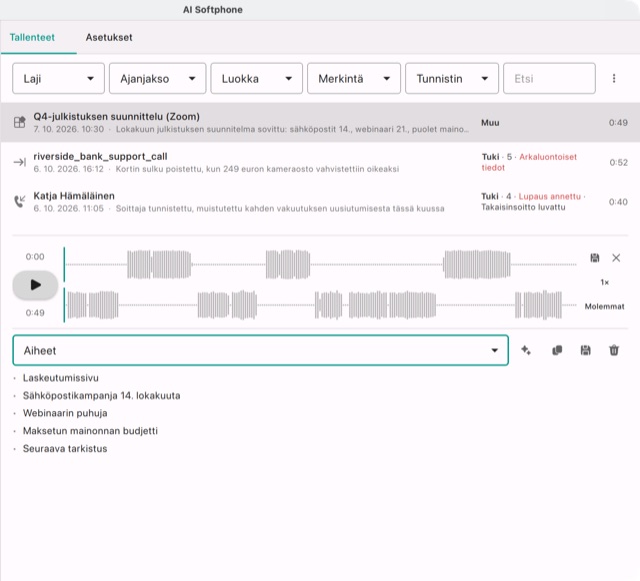Image resolution: width=640 pixels, height=581 pixels.
Task: Click the Etsi search field
Action: click(549, 78)
